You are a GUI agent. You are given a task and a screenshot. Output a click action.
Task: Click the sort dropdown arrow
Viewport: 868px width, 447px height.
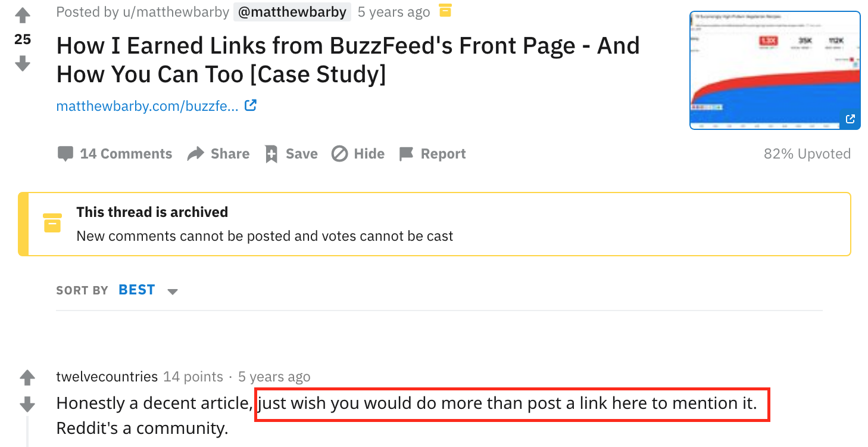173,291
